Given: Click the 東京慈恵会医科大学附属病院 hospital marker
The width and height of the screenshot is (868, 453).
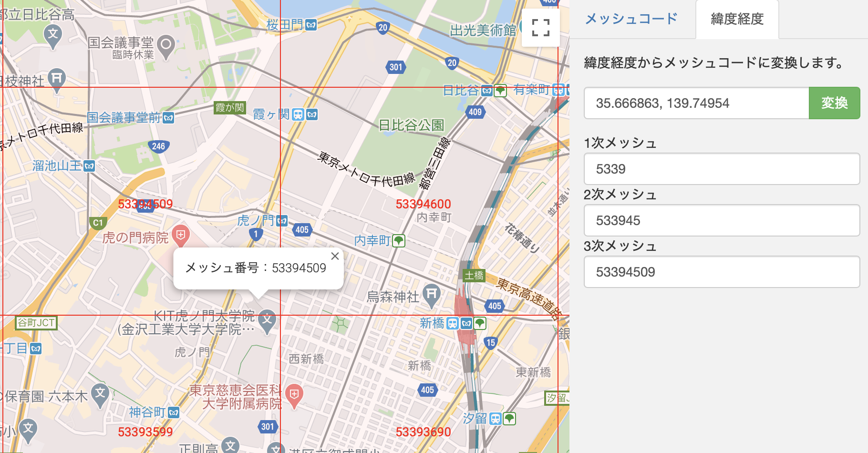Looking at the screenshot, I should (294, 396).
